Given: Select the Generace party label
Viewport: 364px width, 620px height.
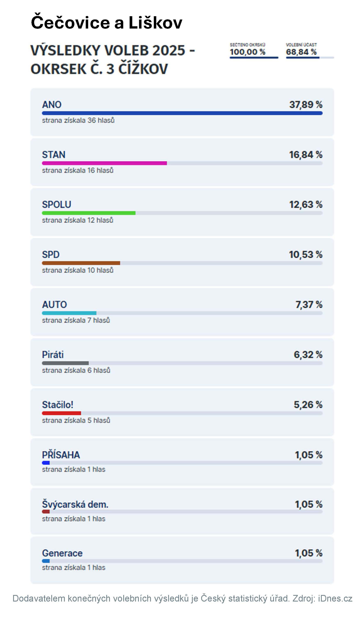Looking at the screenshot, I should (62, 553).
